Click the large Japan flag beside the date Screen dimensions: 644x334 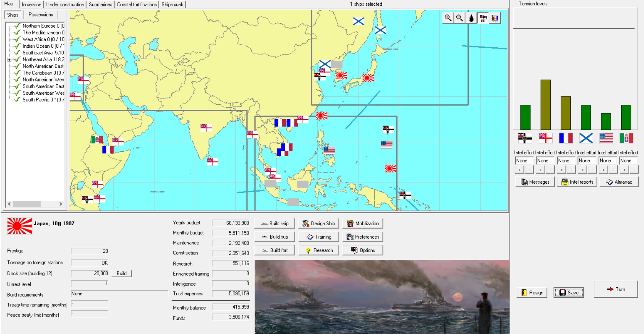tap(20, 226)
